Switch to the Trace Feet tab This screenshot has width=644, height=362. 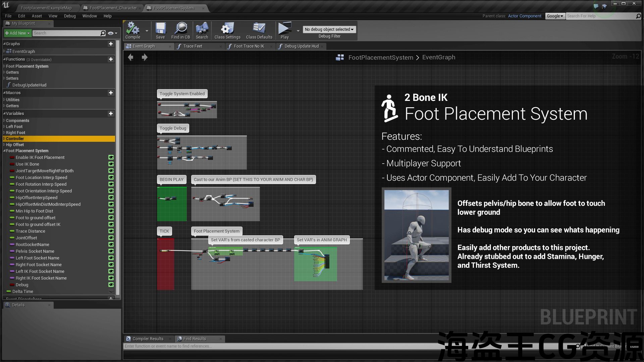[x=193, y=46]
